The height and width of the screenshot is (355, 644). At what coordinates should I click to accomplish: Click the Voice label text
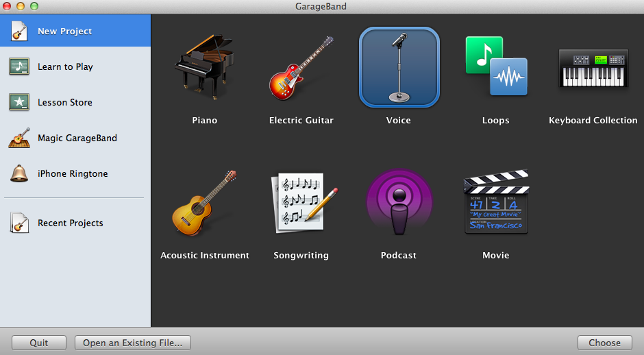click(399, 121)
